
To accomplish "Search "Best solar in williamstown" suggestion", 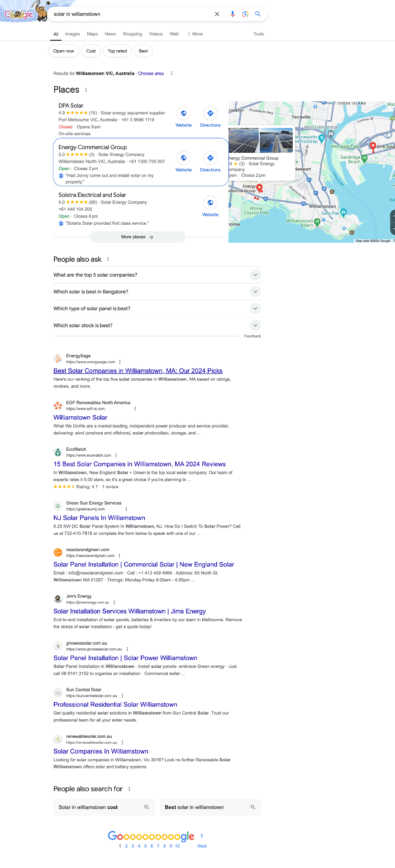I will tap(210, 807).
